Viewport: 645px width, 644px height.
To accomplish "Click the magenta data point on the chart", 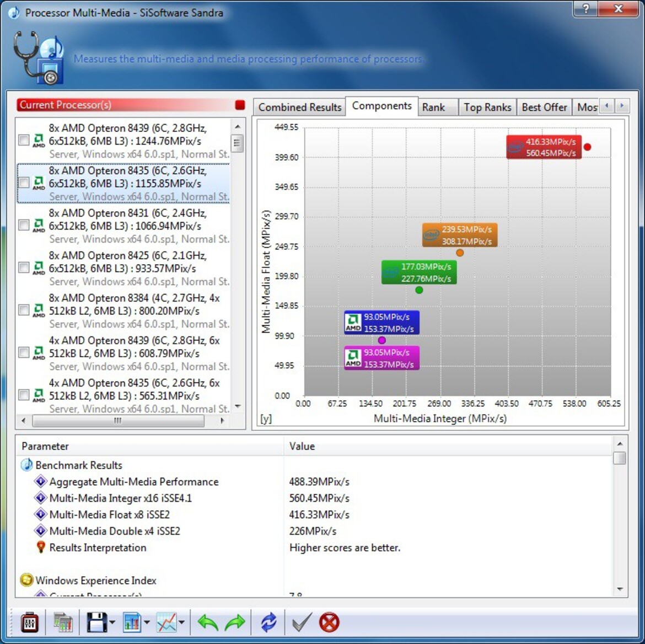I will (x=381, y=340).
